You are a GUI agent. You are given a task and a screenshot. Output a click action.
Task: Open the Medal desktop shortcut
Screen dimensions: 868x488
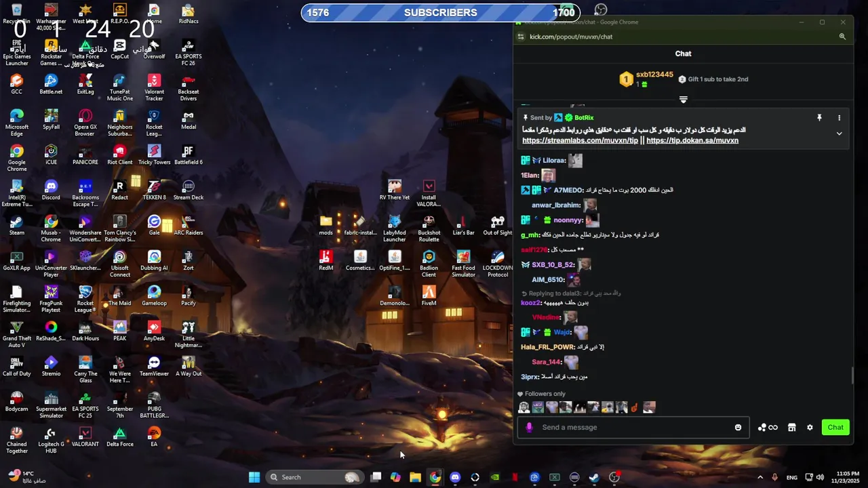click(189, 119)
